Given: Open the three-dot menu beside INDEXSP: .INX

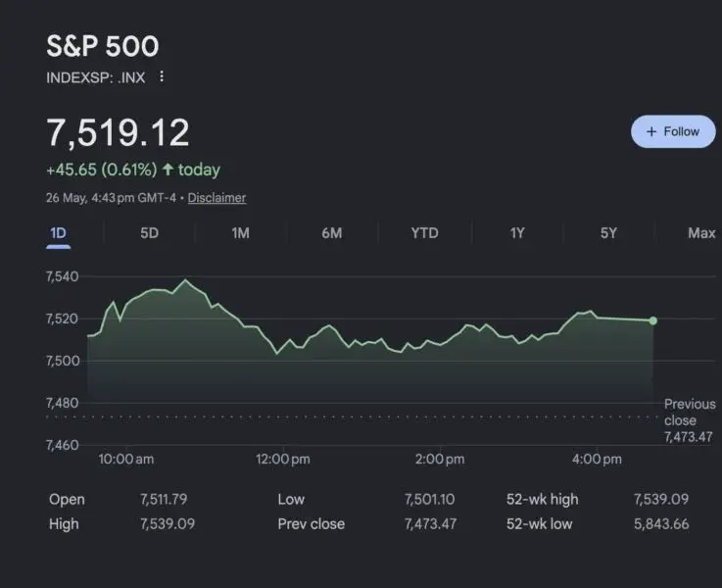Looking at the screenshot, I should click(162, 76).
